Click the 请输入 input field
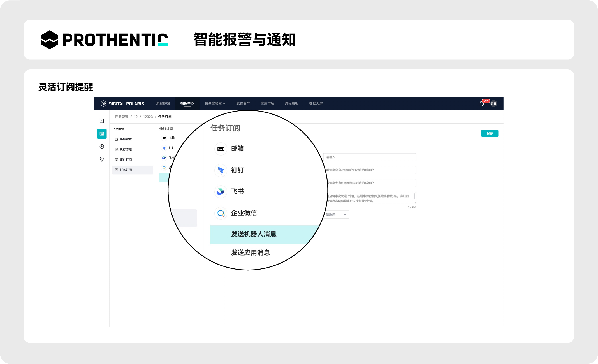 [x=369, y=157]
